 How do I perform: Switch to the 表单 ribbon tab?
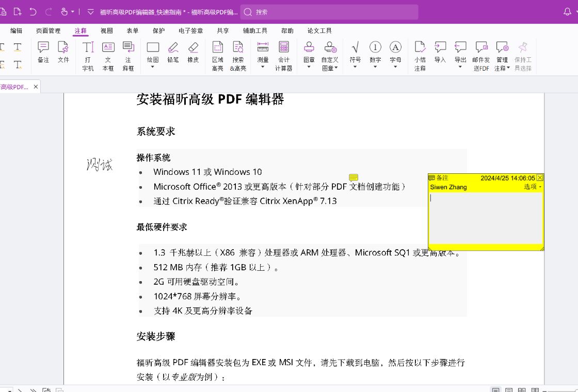click(x=132, y=30)
